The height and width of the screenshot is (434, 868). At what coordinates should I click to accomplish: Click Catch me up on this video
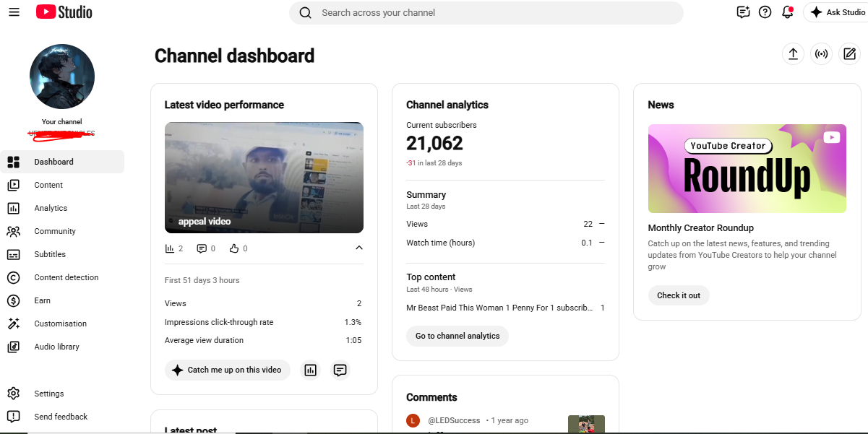click(228, 370)
